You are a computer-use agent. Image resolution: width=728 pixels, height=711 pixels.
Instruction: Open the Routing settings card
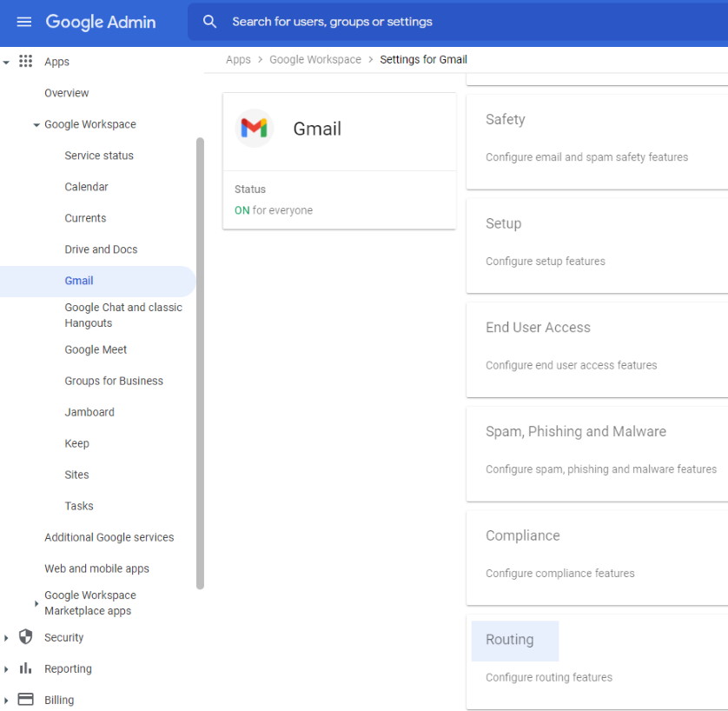click(x=597, y=662)
